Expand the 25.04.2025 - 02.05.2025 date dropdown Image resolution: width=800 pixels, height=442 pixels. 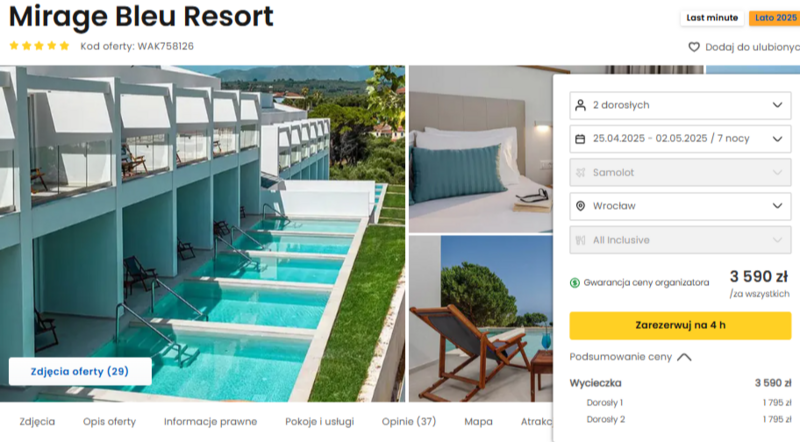click(680, 139)
